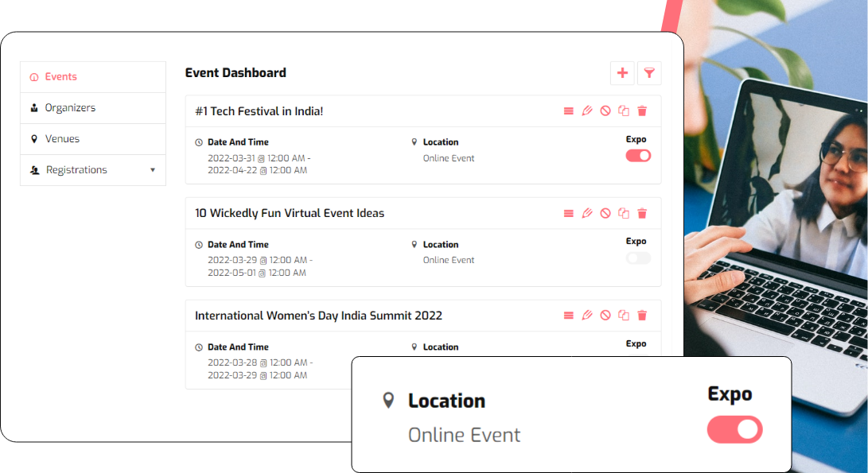The width and height of the screenshot is (868, 473).
Task: Copy the International Women's Day Summit event
Action: [x=624, y=315]
